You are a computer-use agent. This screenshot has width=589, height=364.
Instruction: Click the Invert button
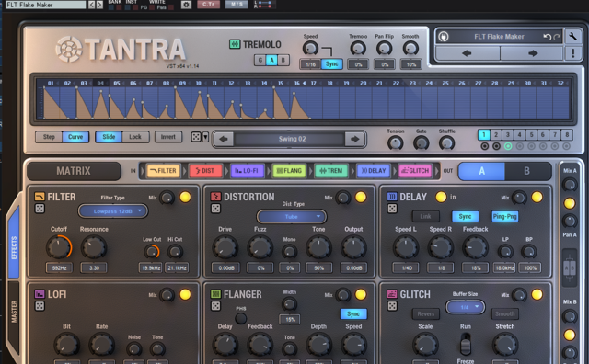pyautogui.click(x=168, y=137)
